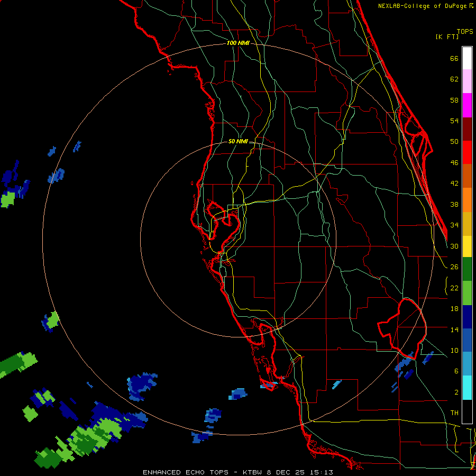
Task: Click the 'TOPS' legend heading
Action: click(x=465, y=32)
